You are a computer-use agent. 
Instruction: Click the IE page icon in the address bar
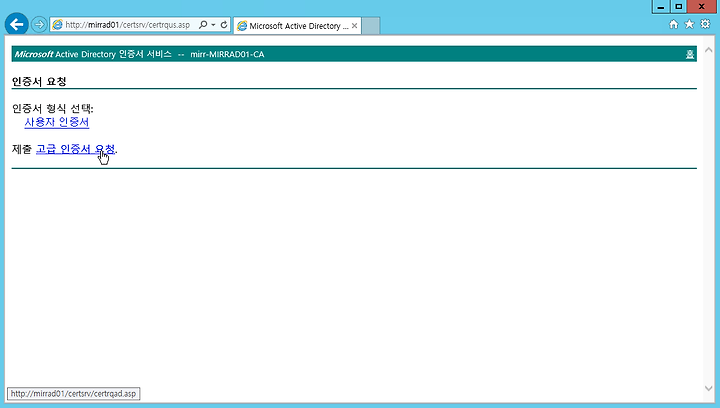point(57,25)
